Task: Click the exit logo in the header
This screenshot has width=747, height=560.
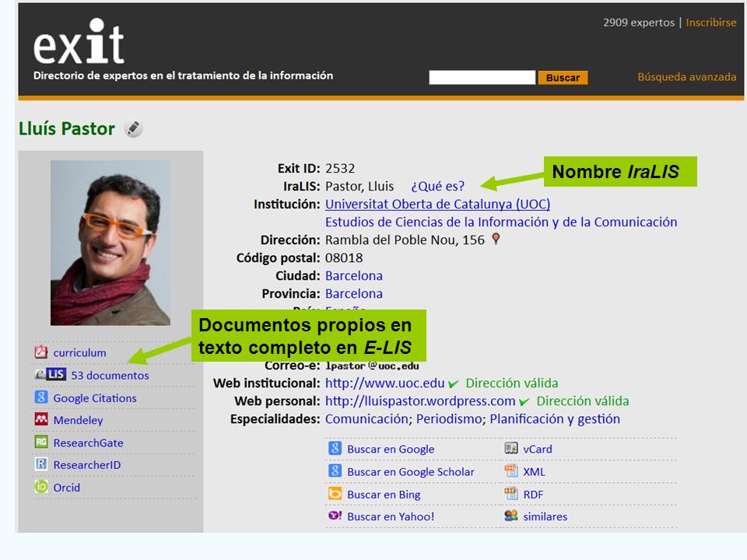Action: click(79, 42)
